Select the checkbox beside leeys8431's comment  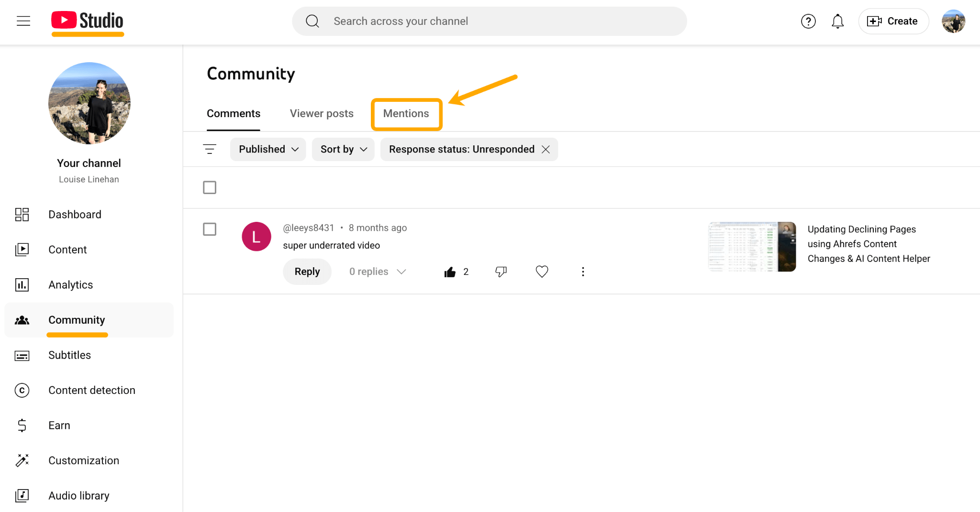(210, 229)
